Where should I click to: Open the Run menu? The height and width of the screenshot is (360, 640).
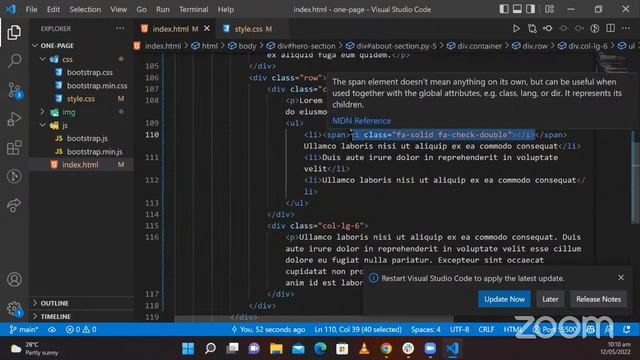pos(162,9)
